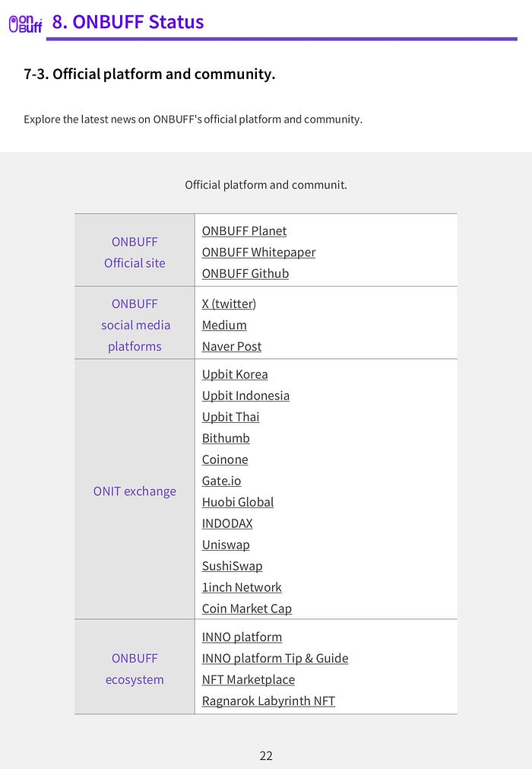Image resolution: width=532 pixels, height=769 pixels.
Task: Open INNO platform Tip & Guide link
Action: pyautogui.click(x=275, y=659)
